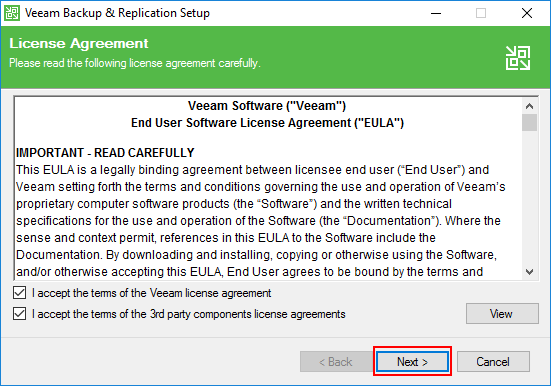
Task: Open 3rd party licenses with the View button
Action: (502, 314)
